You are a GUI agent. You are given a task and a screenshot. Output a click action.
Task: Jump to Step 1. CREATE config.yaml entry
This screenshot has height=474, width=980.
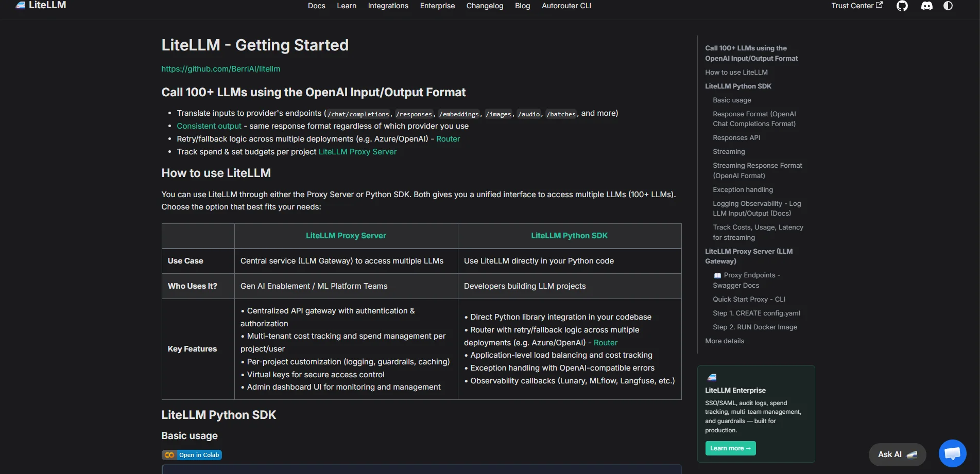(x=757, y=313)
